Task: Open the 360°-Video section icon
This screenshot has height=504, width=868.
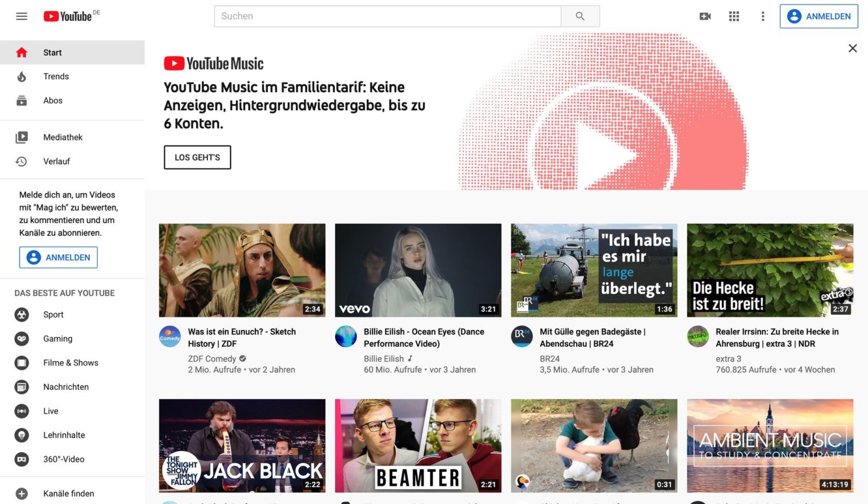Action: (x=21, y=459)
